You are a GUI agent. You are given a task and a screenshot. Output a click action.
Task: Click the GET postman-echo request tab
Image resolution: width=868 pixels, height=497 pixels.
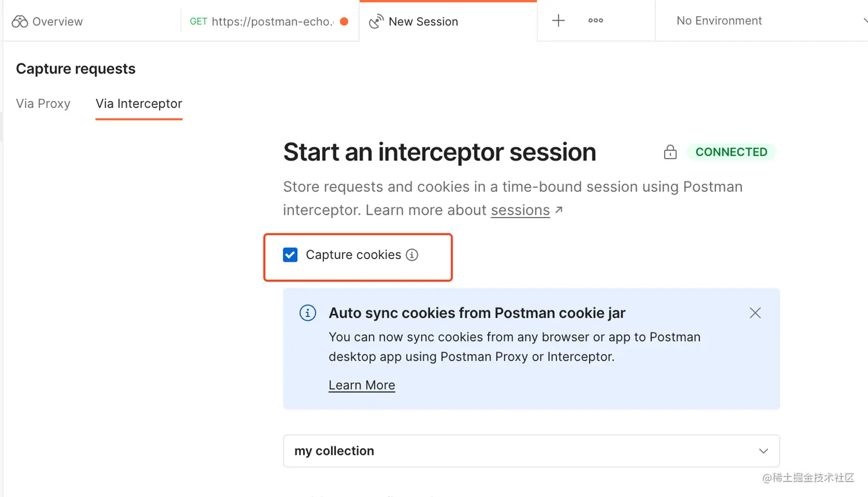coord(264,21)
